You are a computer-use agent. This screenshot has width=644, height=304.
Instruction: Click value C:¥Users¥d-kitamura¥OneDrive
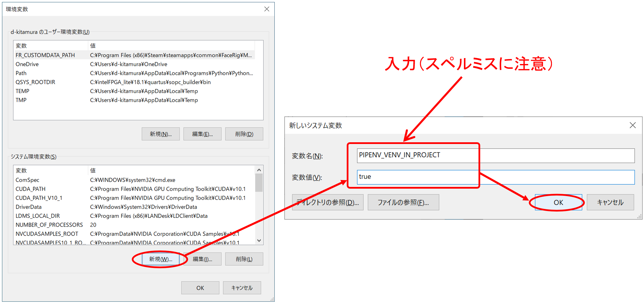pos(129,64)
